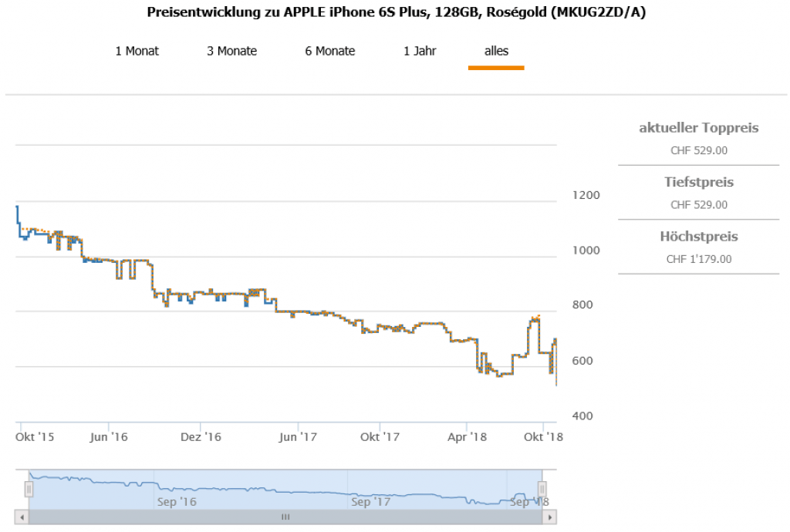Select the 1 Monat time range tab
The height and width of the screenshot is (532, 790).
point(137,52)
